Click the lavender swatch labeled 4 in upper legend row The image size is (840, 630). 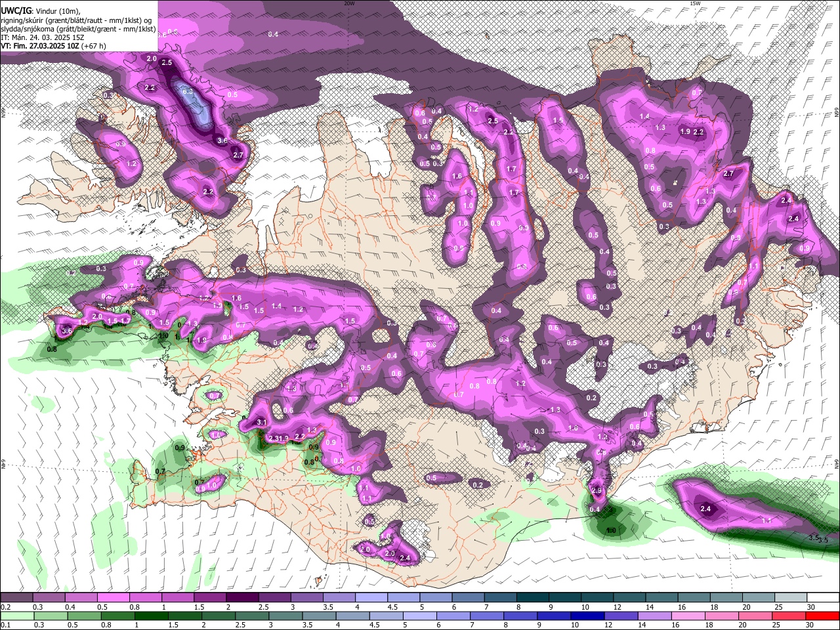point(371,598)
